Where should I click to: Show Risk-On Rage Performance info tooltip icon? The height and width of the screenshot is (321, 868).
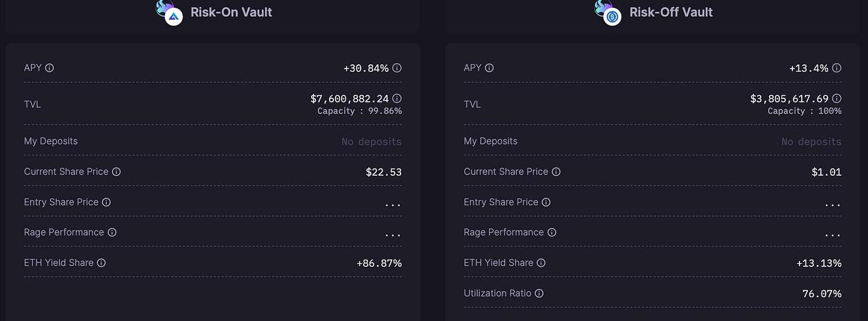point(112,232)
